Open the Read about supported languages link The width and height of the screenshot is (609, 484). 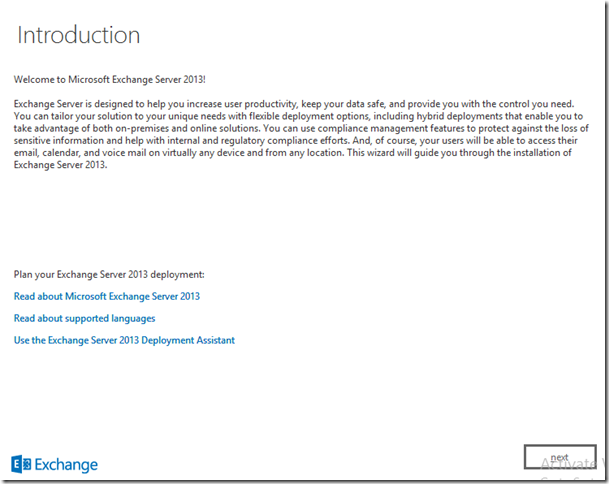pyautogui.click(x=85, y=318)
